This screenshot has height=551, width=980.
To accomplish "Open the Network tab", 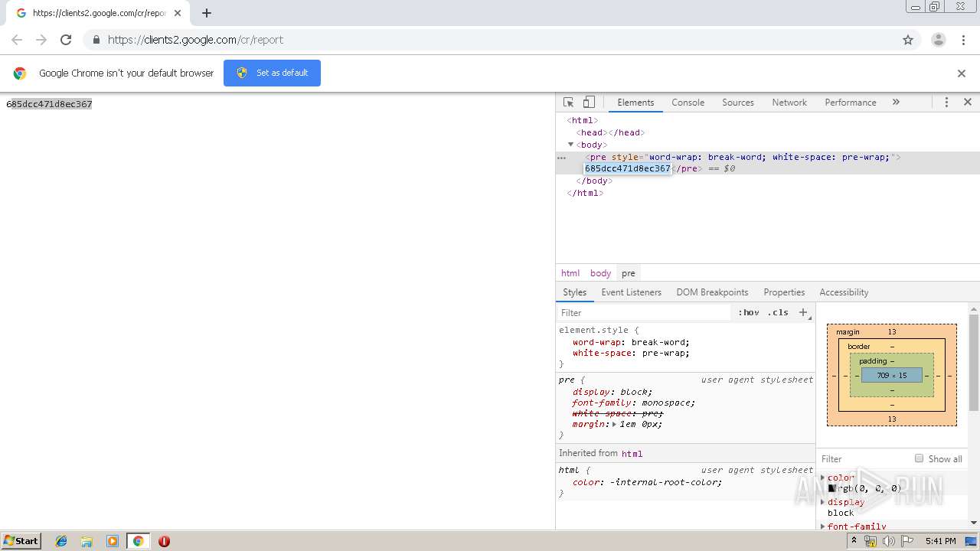I will [x=789, y=103].
